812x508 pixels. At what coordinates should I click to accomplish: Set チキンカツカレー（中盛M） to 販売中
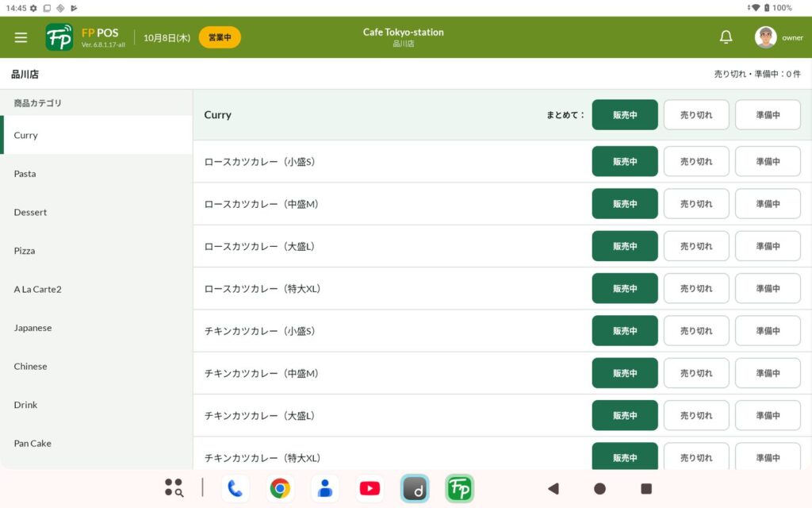(625, 373)
